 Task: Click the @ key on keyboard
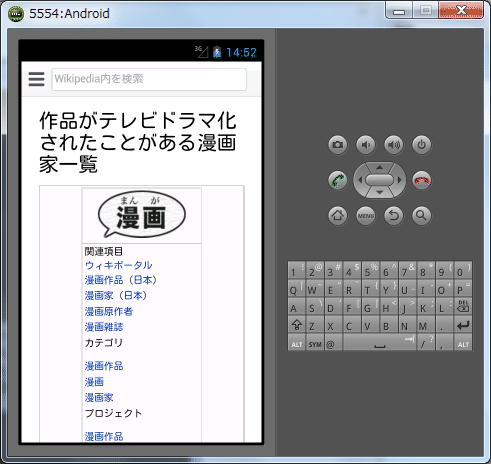click(333, 343)
